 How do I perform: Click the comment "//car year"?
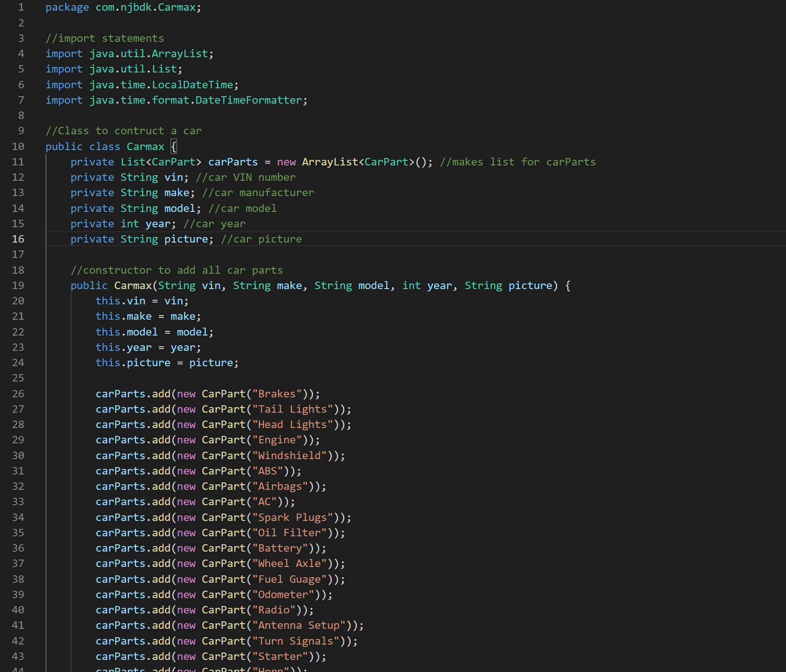pos(215,224)
